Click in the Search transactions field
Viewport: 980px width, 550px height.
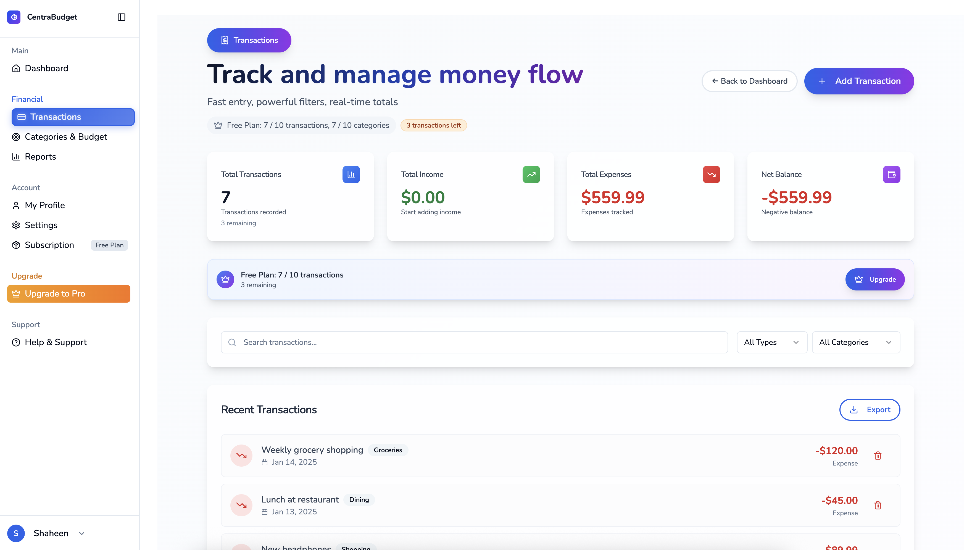click(475, 342)
